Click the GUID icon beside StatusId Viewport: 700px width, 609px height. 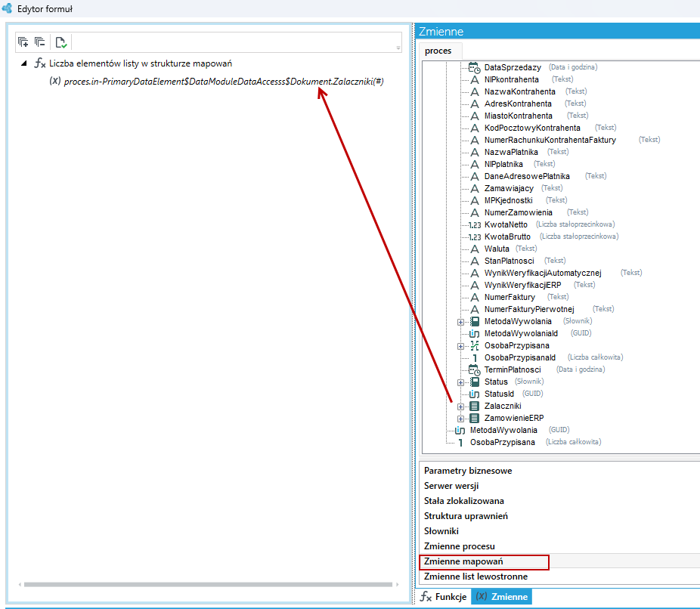point(474,394)
